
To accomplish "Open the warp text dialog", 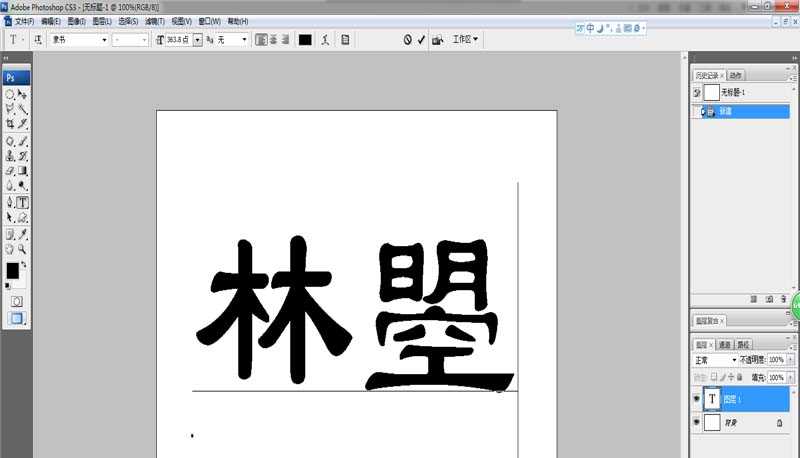I will pos(325,40).
